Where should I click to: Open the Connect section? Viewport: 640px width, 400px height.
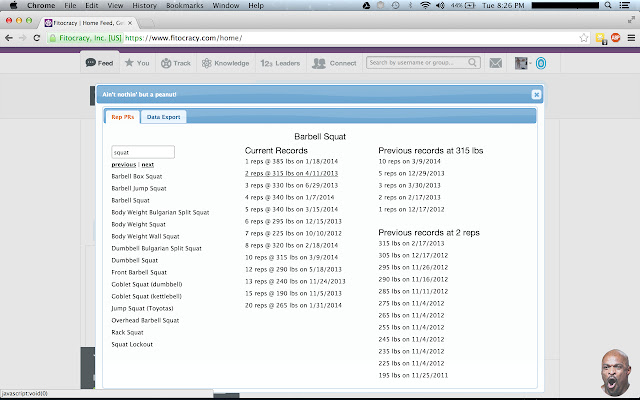[x=334, y=63]
